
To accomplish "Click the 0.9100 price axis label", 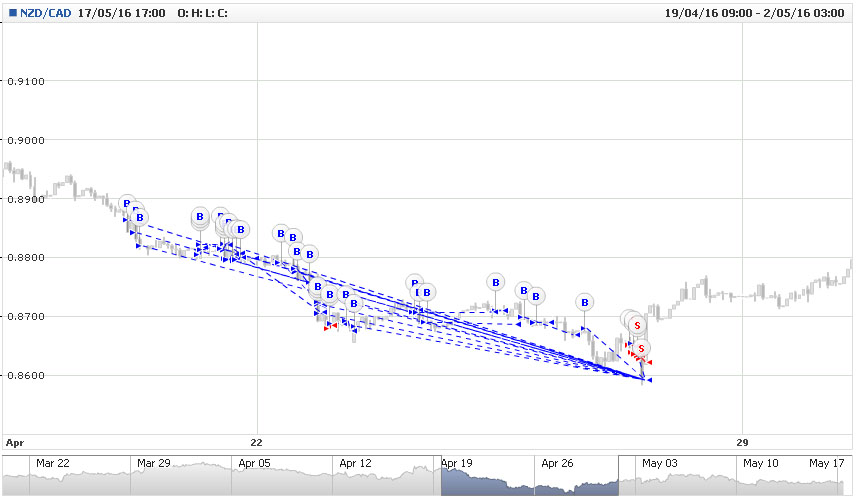I will (x=24, y=81).
